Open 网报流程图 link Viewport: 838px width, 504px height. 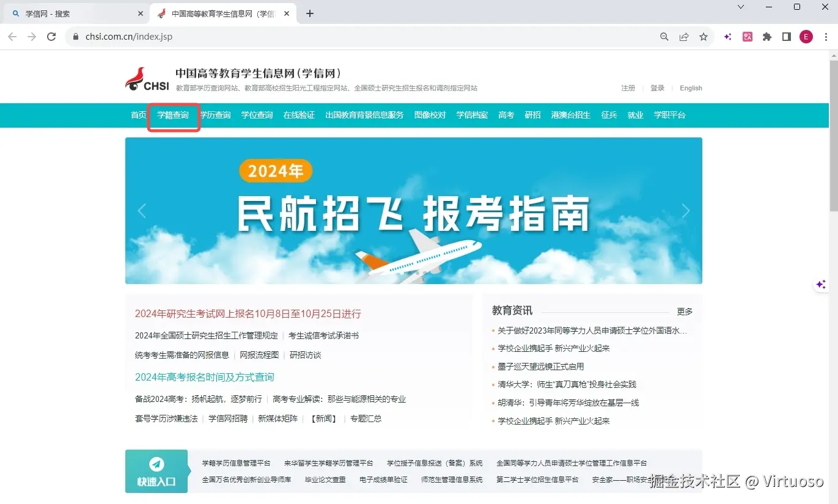[259, 355]
